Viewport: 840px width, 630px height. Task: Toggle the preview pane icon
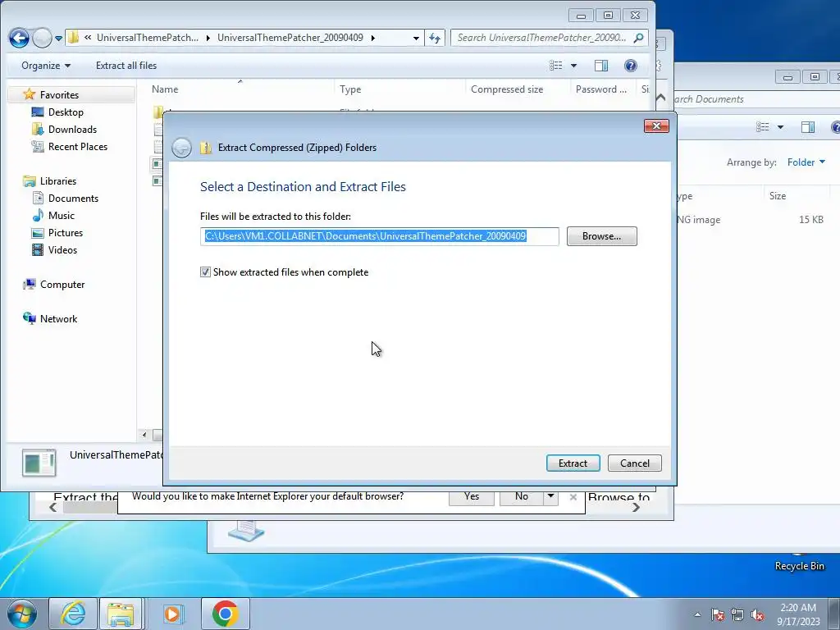click(x=601, y=66)
